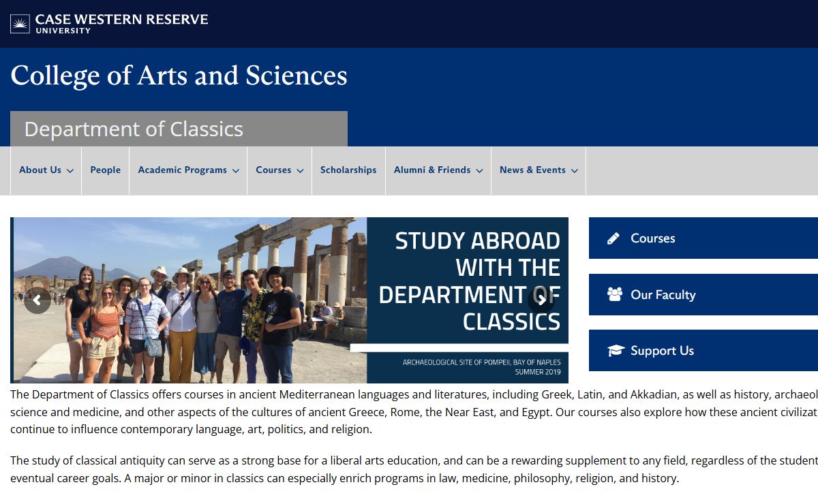Open the Scholarships menu item

(348, 170)
